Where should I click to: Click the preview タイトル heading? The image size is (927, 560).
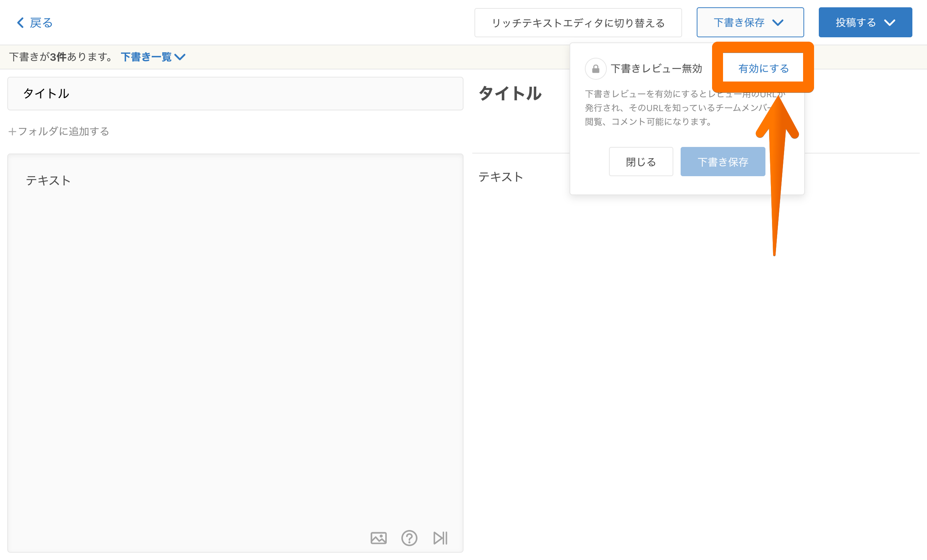[x=510, y=93]
